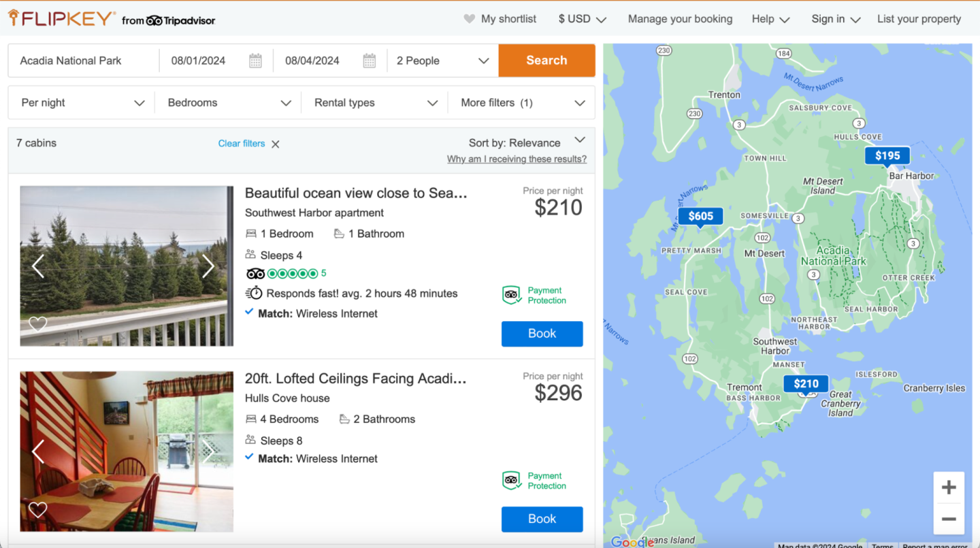This screenshot has width=980, height=548.
Task: Show next photo of ocean view listing
Action: (x=208, y=266)
